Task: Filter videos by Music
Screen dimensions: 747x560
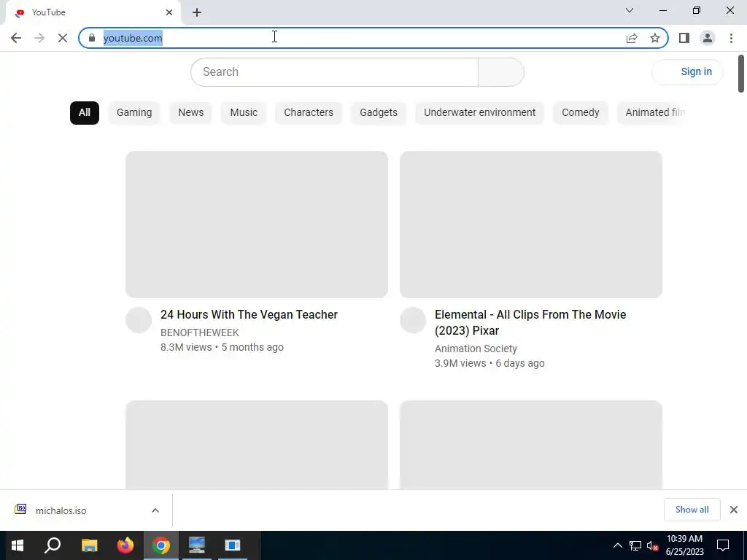Action: coord(244,113)
